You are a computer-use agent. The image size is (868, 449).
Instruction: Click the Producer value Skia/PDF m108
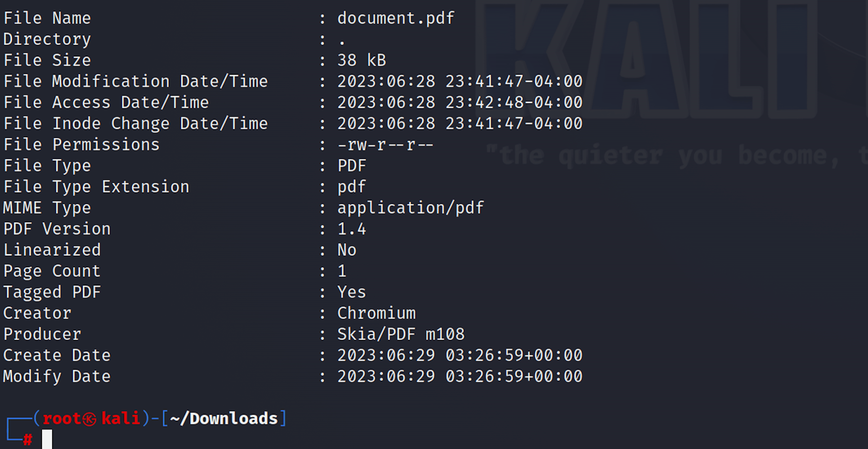[x=400, y=334]
